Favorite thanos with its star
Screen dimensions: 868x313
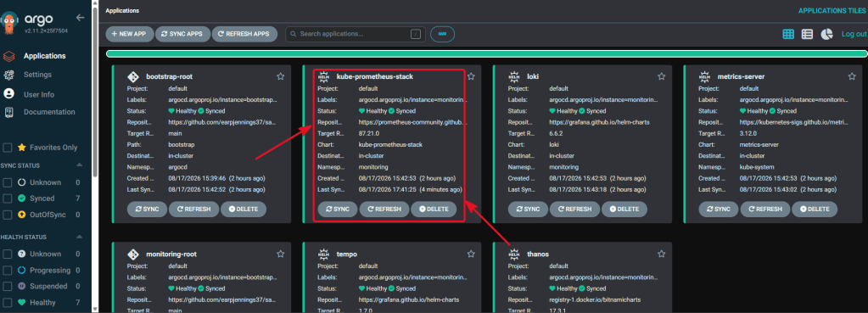click(662, 254)
